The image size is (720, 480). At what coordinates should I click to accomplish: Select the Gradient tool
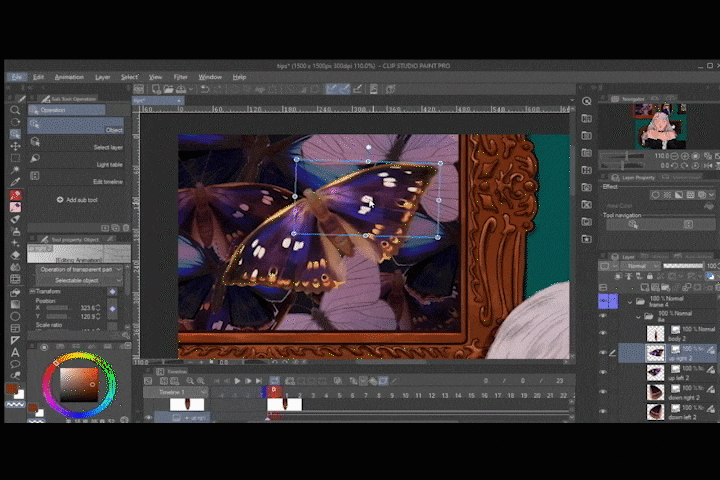pos(15,304)
